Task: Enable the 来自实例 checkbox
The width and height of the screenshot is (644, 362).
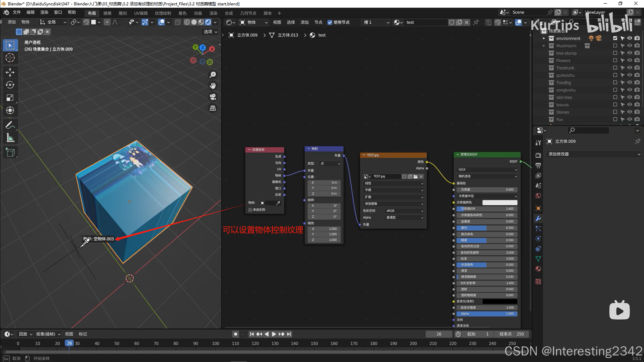Action: (x=250, y=210)
